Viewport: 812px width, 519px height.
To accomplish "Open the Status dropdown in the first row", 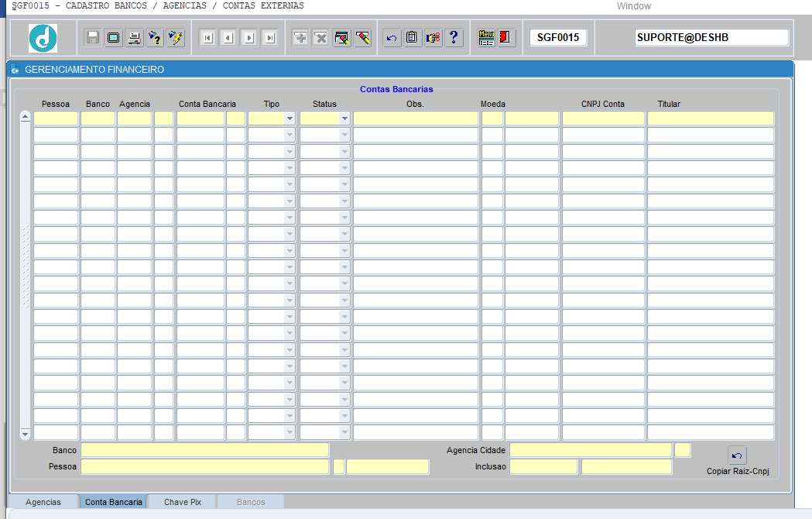I will click(344, 119).
